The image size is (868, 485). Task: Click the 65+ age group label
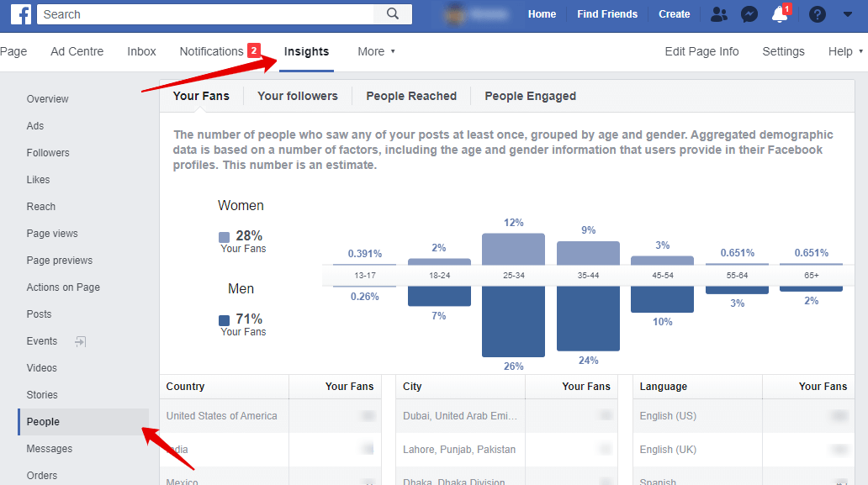(x=811, y=276)
